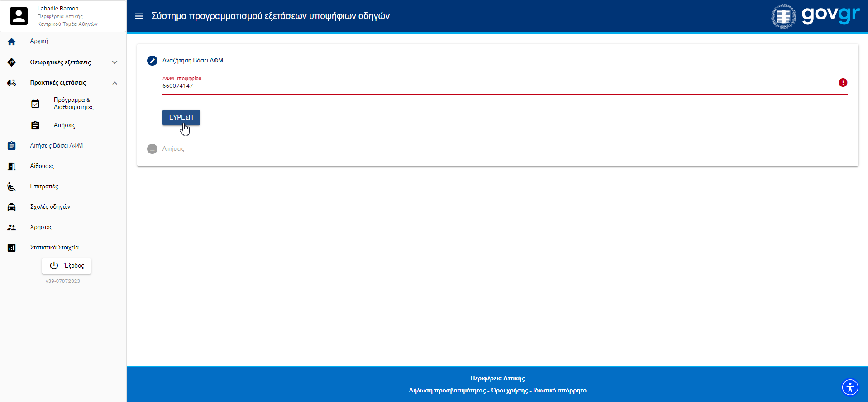Open the Δήλωση προσβασιμότητας link
Image resolution: width=868 pixels, height=402 pixels.
tap(447, 391)
